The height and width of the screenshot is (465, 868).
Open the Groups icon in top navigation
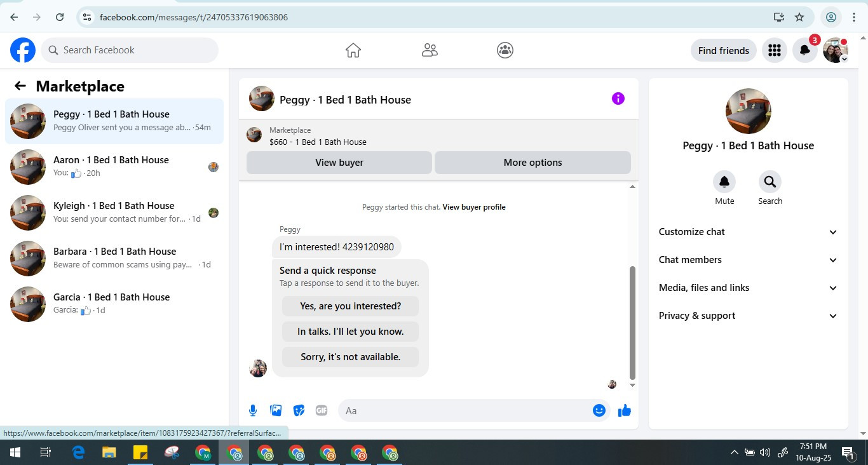(505, 50)
